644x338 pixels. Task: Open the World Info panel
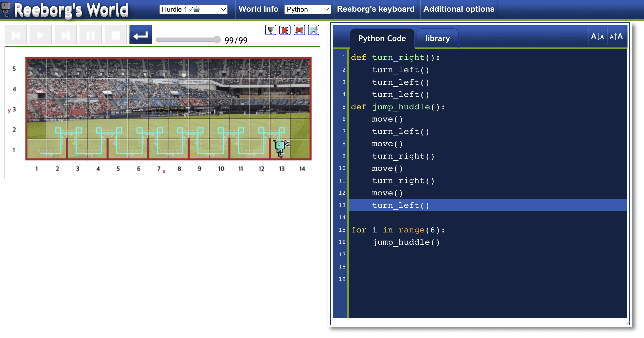click(x=258, y=9)
